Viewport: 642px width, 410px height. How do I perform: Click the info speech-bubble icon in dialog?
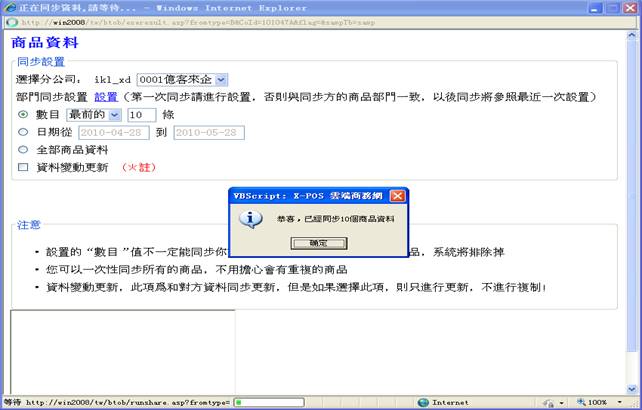coord(254,218)
